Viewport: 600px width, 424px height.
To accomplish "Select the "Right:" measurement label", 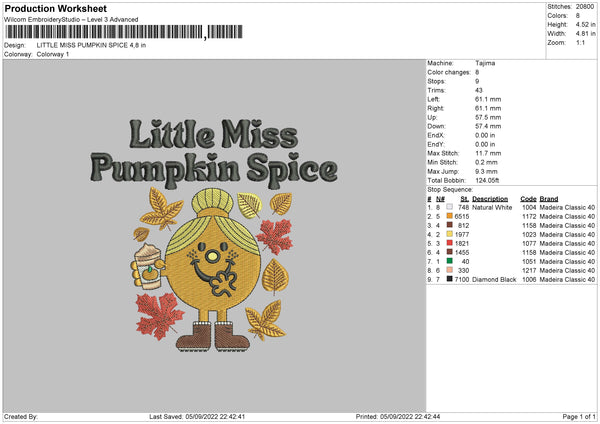I will tap(435, 108).
